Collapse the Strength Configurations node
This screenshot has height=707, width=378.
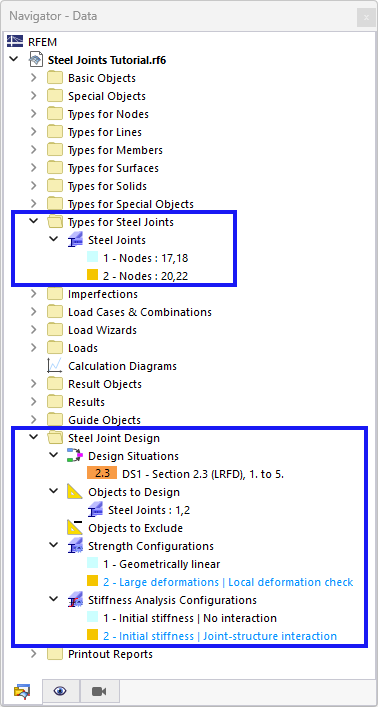click(54, 546)
